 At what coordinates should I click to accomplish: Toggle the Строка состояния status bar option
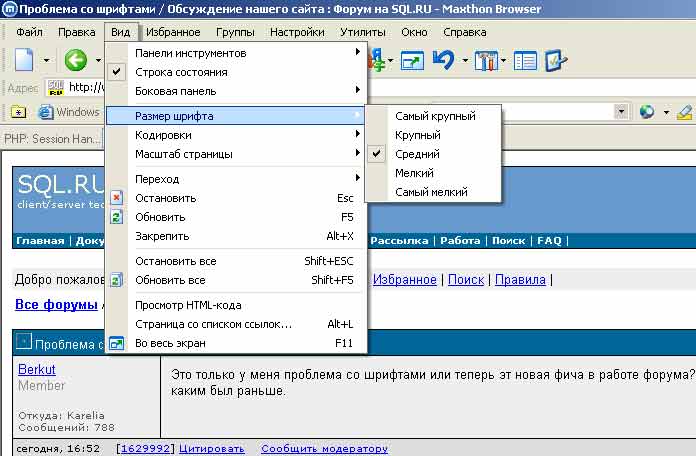(180, 72)
